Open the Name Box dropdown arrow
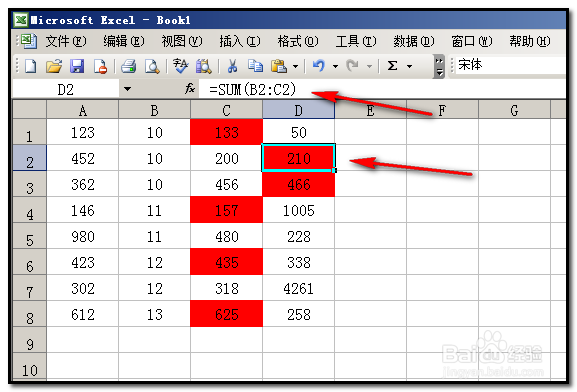577x392 pixels. point(127,89)
